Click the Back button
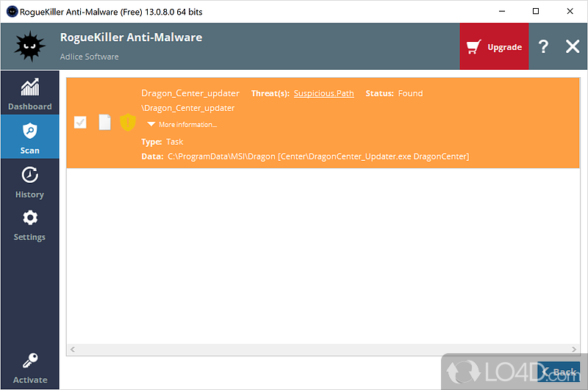The image size is (588, 390). tap(559, 372)
